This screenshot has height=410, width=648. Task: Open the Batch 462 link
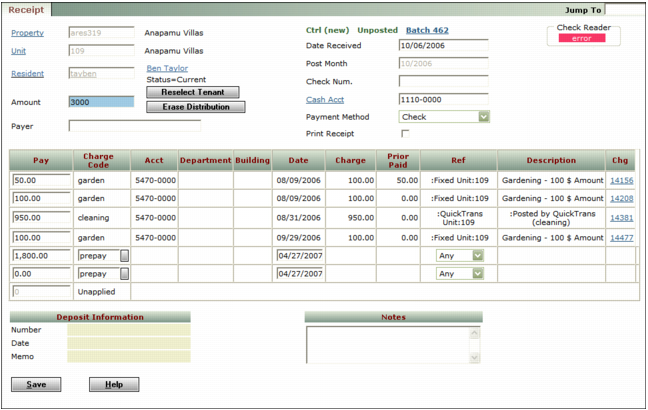click(x=426, y=31)
